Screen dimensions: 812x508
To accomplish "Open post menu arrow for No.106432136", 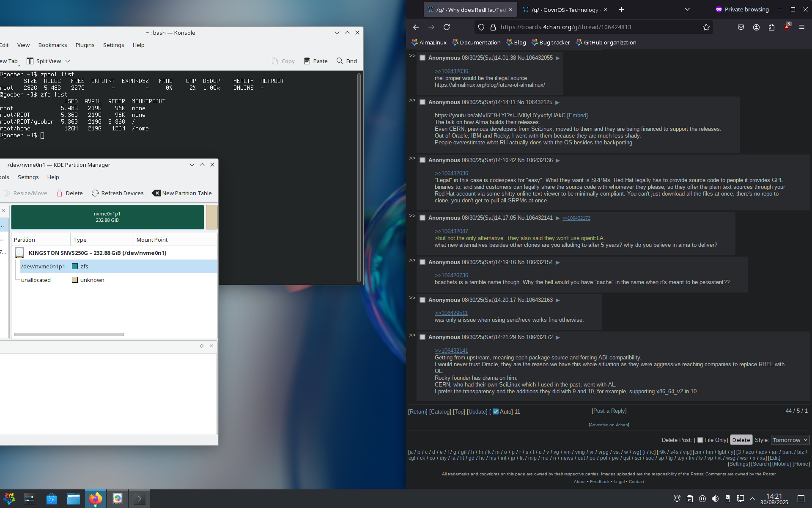I will point(558,160).
